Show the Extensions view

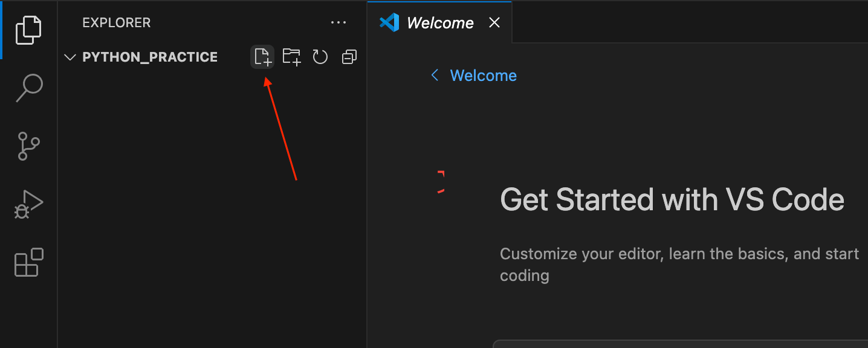point(28,263)
